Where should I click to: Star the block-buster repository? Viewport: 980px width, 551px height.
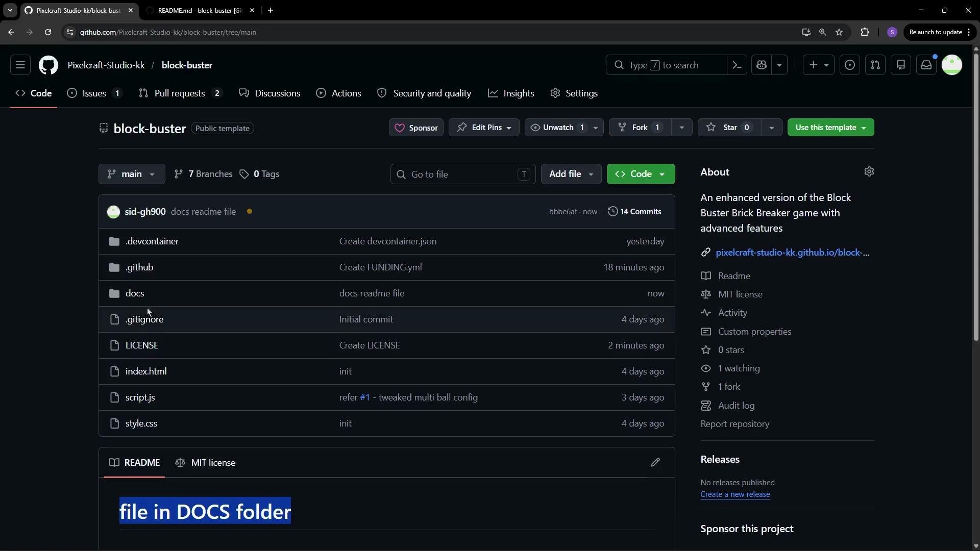tap(729, 128)
